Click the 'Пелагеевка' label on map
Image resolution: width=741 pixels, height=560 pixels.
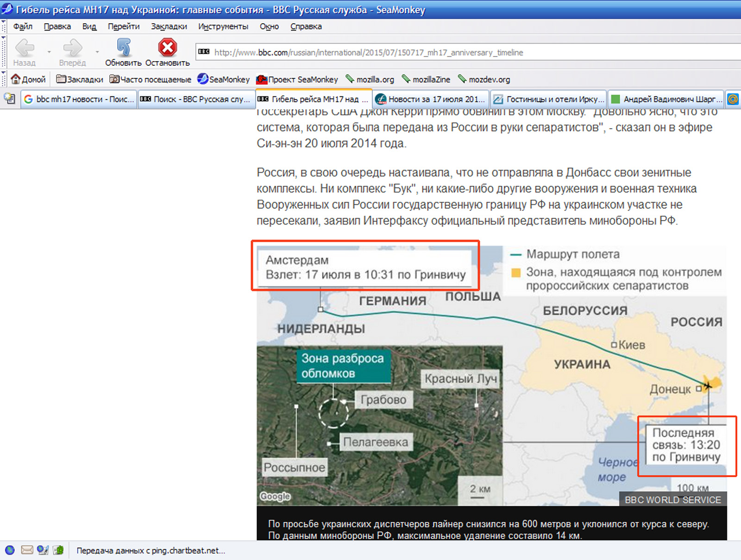click(376, 442)
